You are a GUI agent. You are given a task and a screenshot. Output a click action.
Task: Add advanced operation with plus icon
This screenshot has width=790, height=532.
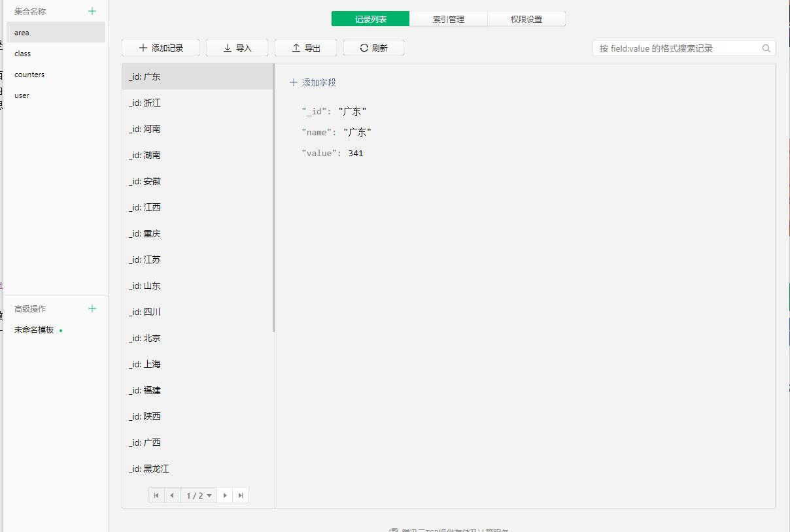click(x=92, y=308)
